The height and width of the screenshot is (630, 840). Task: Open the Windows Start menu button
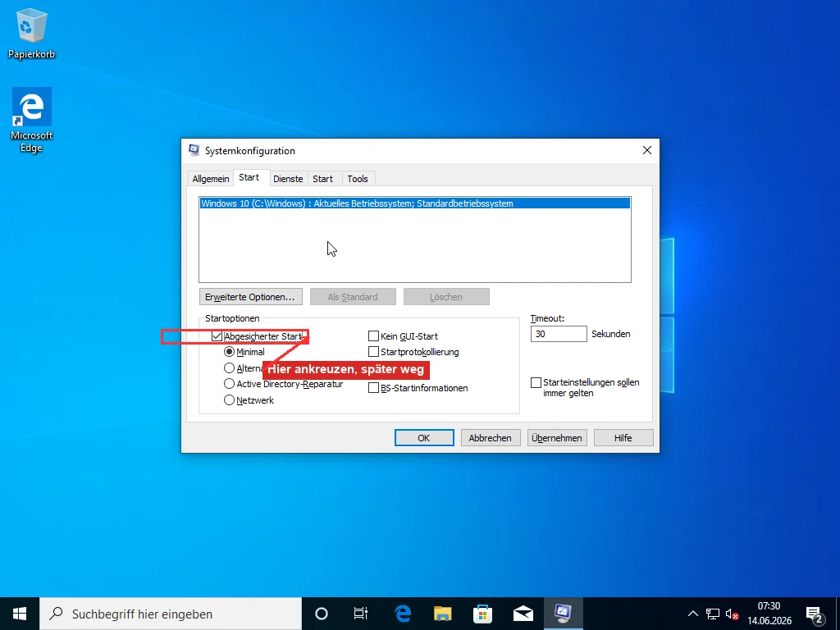[x=20, y=614]
